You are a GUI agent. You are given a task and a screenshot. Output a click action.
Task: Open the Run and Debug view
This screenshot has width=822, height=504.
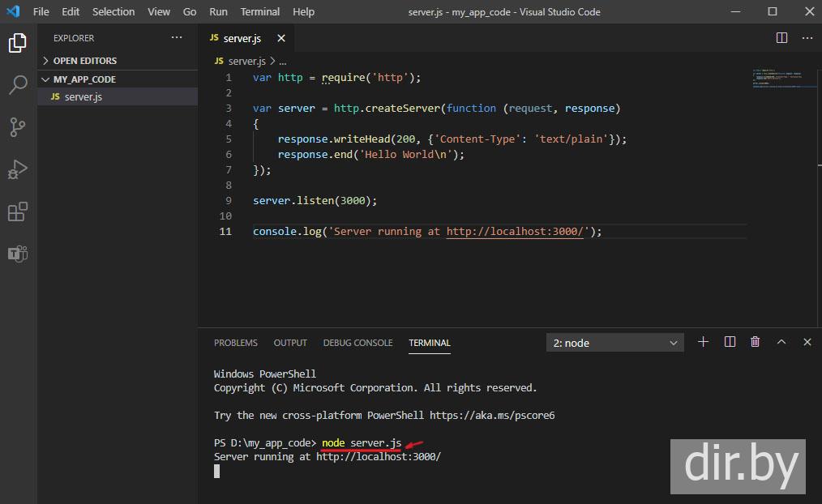18,169
